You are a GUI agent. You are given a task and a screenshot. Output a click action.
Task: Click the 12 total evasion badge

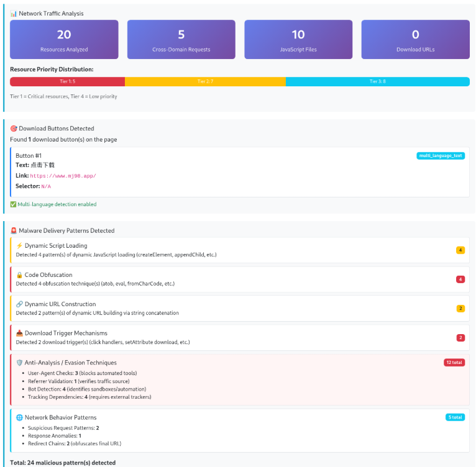point(454,363)
